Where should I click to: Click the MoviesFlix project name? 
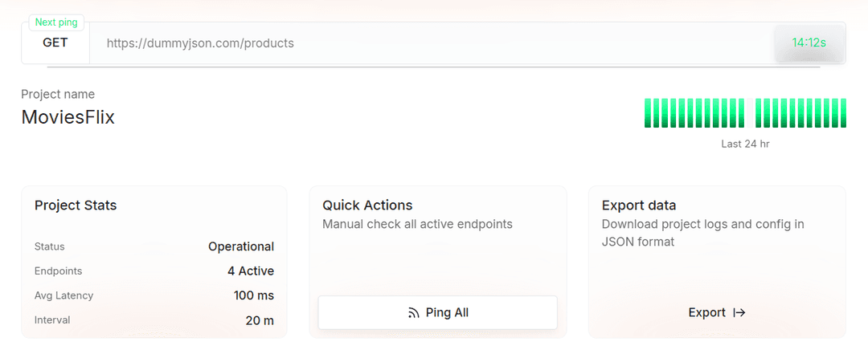pos(68,117)
